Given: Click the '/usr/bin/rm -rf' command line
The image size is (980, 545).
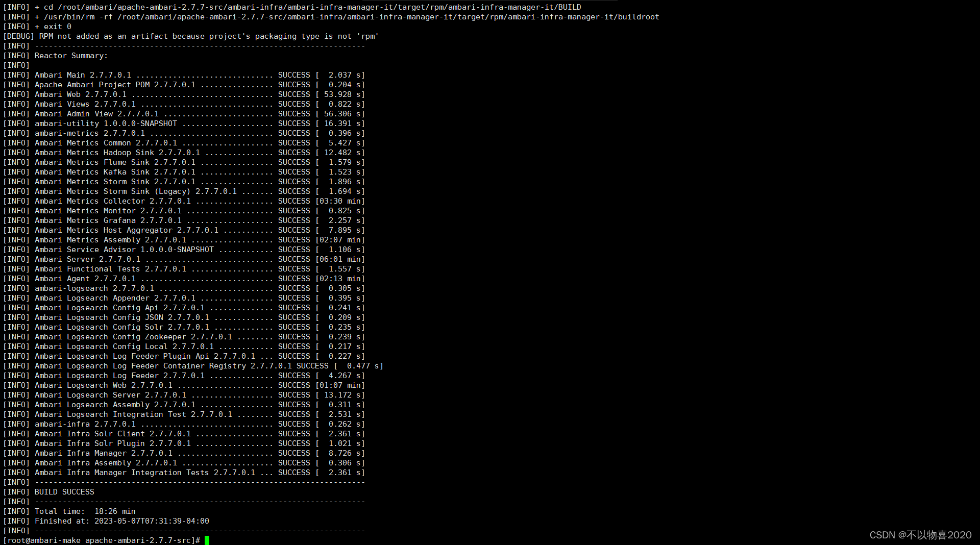Looking at the screenshot, I should [x=331, y=17].
